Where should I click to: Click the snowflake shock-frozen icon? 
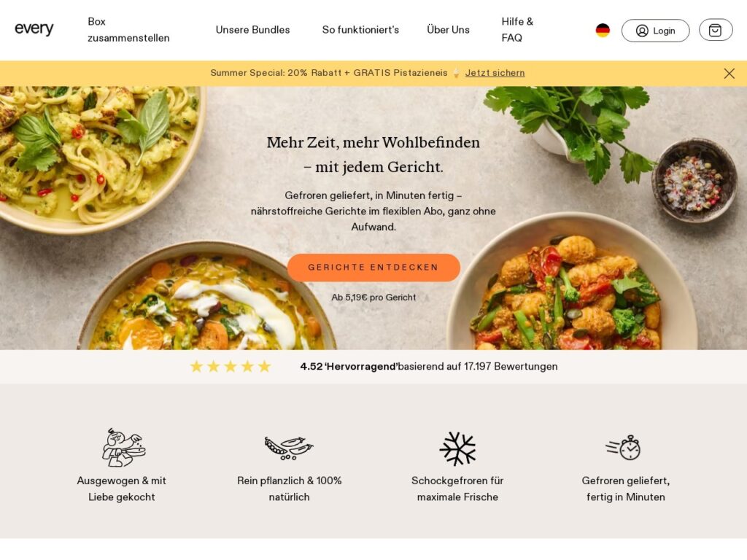coord(457,448)
